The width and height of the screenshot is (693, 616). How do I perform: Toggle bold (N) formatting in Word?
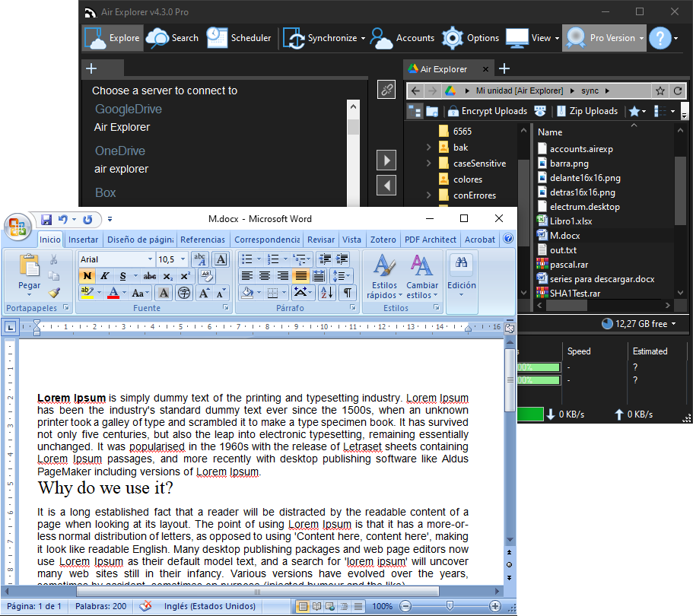coord(87,276)
